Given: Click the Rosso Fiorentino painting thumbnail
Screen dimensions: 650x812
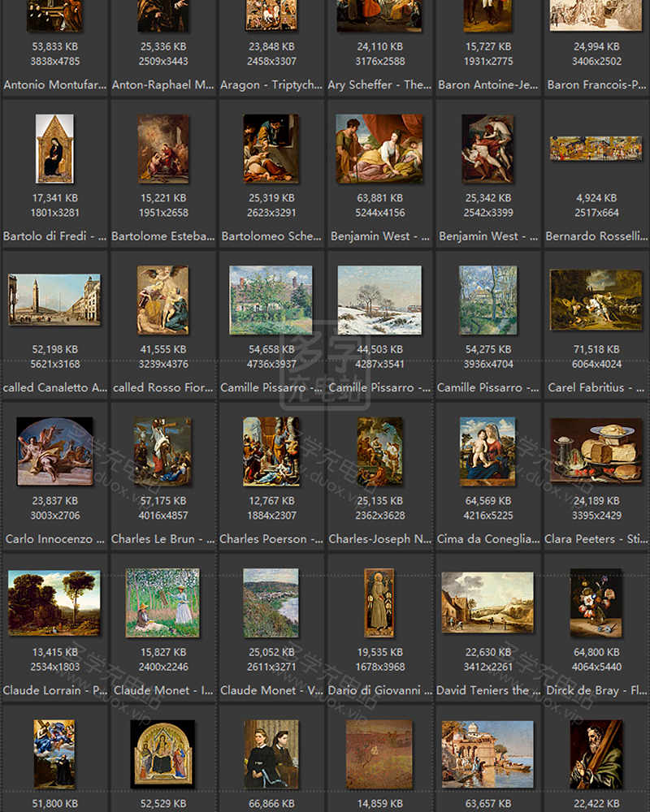Looking at the screenshot, I should coord(162,300).
